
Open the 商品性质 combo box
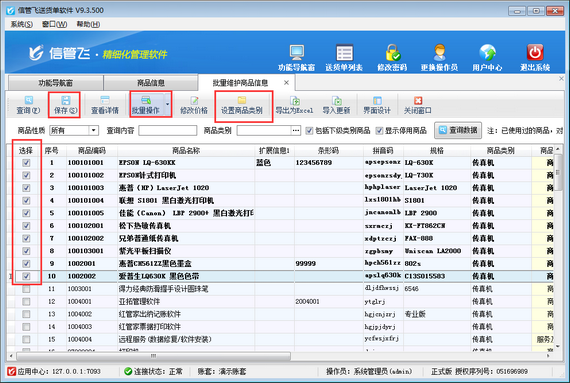[74, 130]
